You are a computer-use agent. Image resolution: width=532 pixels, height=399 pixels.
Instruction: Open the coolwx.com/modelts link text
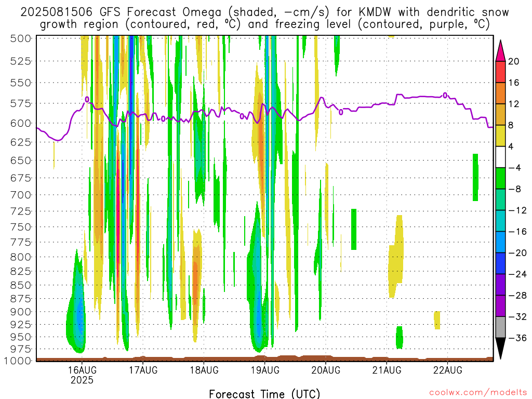(x=478, y=393)
